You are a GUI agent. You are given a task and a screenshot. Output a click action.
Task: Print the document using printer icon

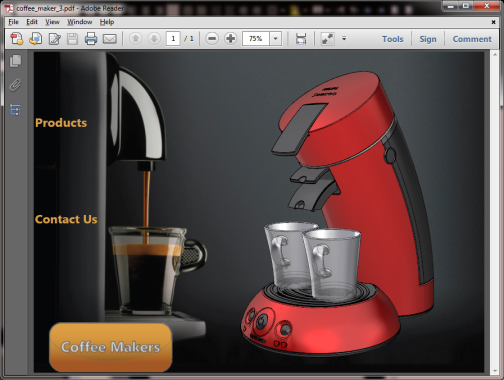(91, 39)
